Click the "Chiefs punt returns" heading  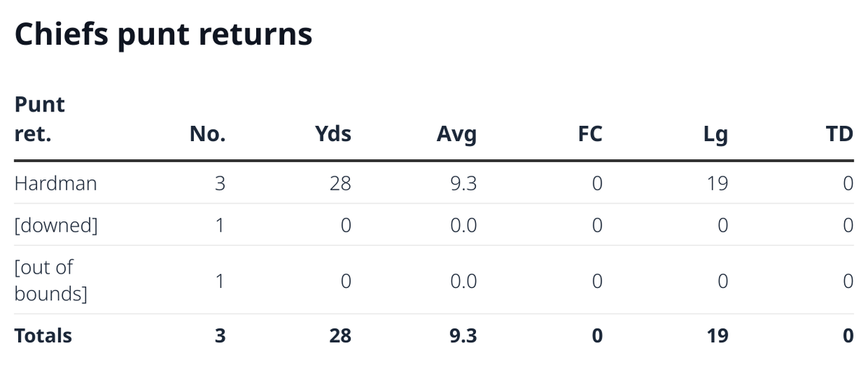point(163,35)
